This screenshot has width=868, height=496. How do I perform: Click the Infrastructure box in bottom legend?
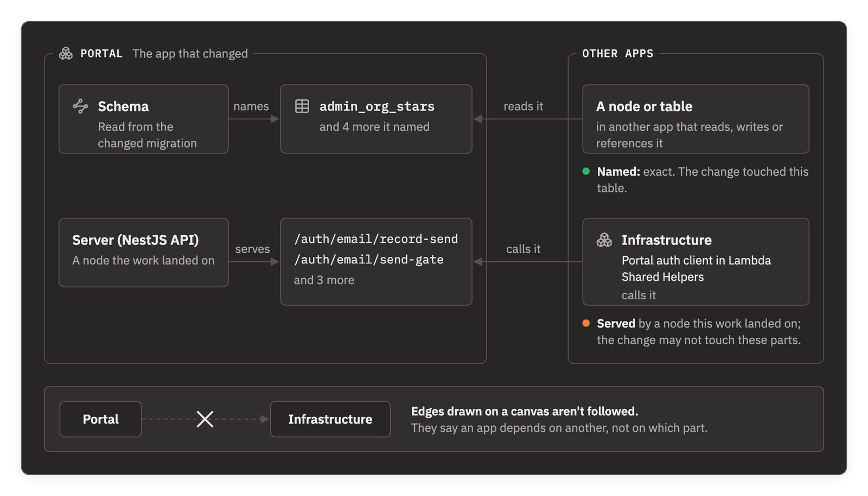click(330, 419)
